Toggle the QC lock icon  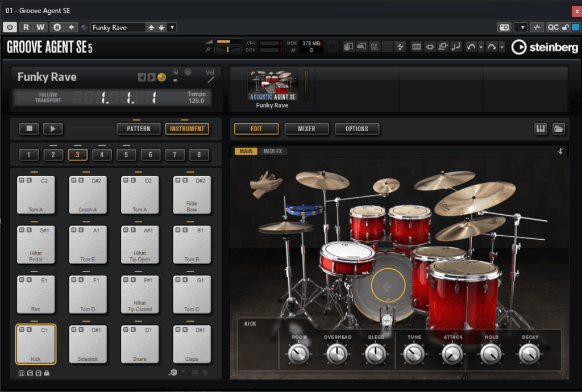coord(566,27)
